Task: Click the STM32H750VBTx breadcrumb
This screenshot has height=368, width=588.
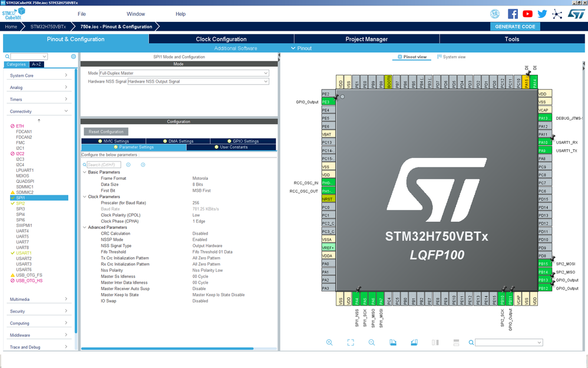Action: [x=48, y=27]
